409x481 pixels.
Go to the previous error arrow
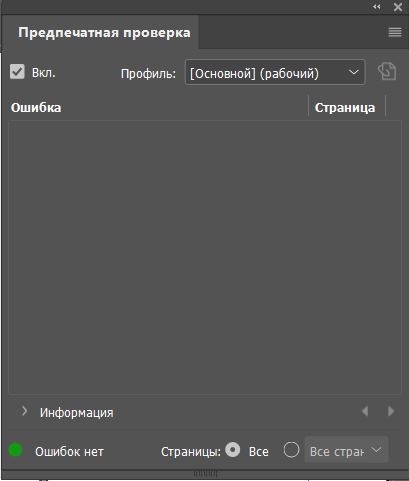365,411
